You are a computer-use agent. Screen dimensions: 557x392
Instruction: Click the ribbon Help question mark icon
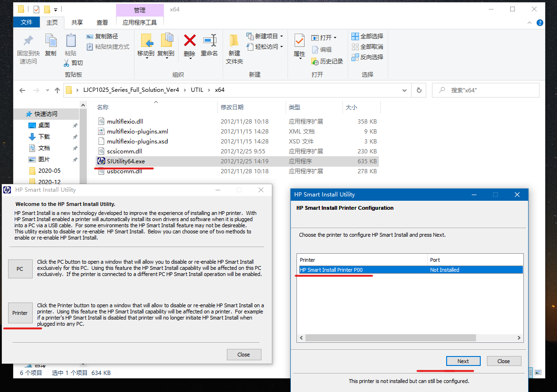[x=539, y=23]
